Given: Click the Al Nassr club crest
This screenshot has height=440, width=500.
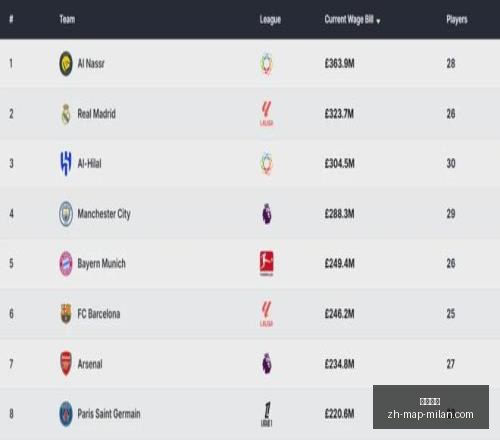Looking at the screenshot, I should (x=66, y=63).
